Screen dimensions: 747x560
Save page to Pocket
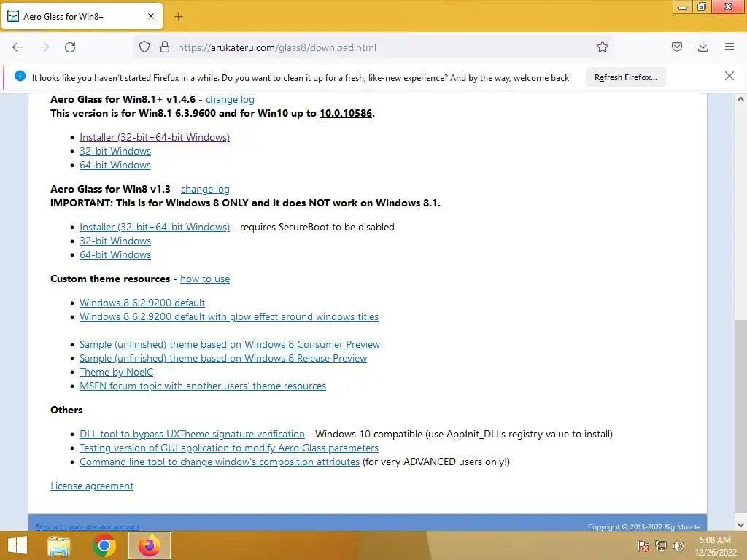677,47
